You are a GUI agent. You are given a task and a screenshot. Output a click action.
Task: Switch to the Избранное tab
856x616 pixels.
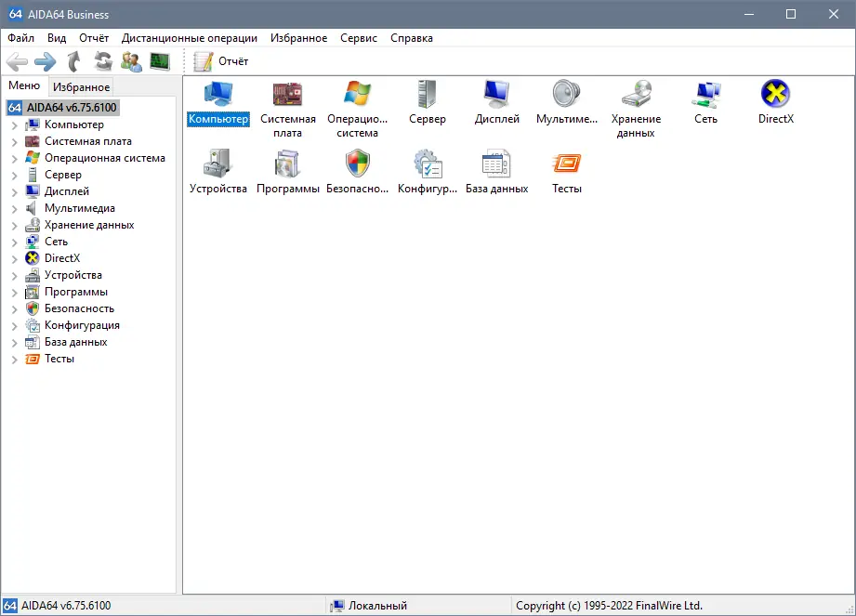point(81,85)
